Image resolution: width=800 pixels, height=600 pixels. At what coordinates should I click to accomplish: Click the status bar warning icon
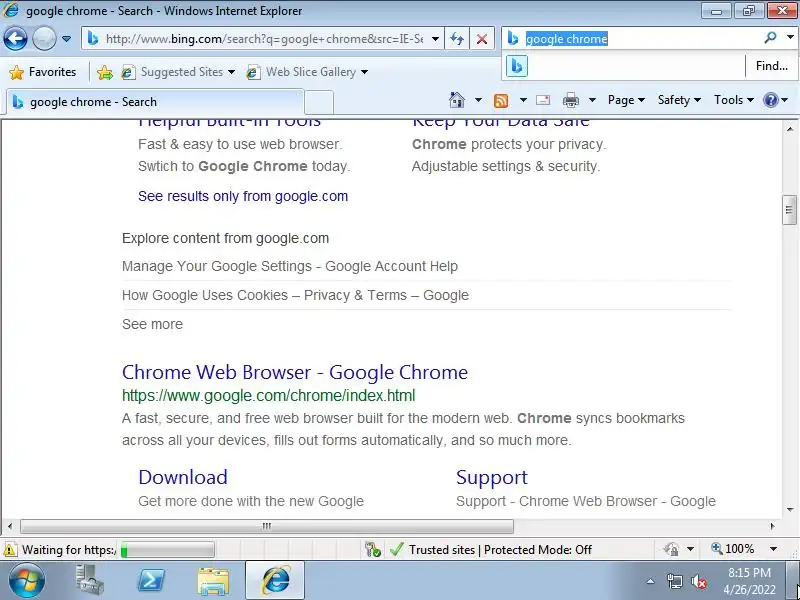(x=10, y=550)
